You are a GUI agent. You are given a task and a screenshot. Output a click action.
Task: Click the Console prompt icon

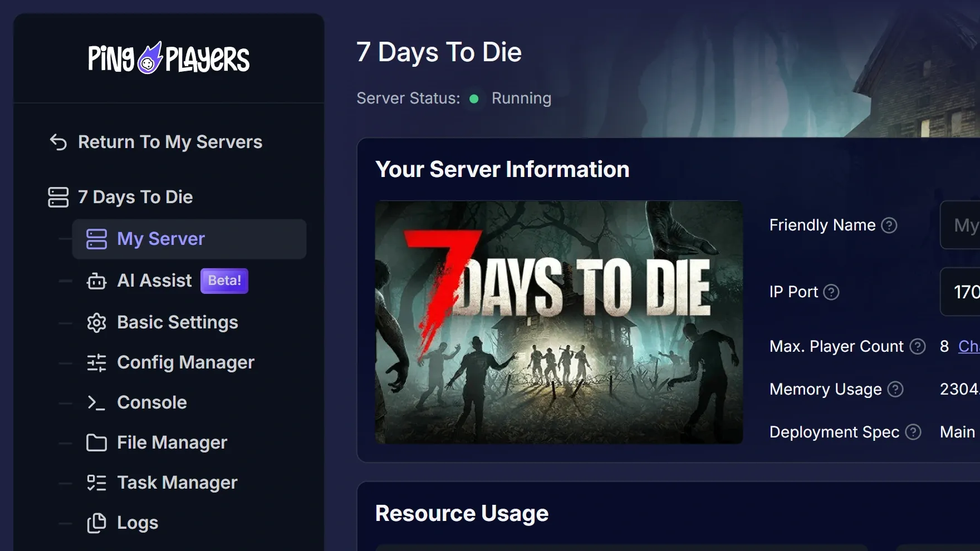tap(96, 402)
